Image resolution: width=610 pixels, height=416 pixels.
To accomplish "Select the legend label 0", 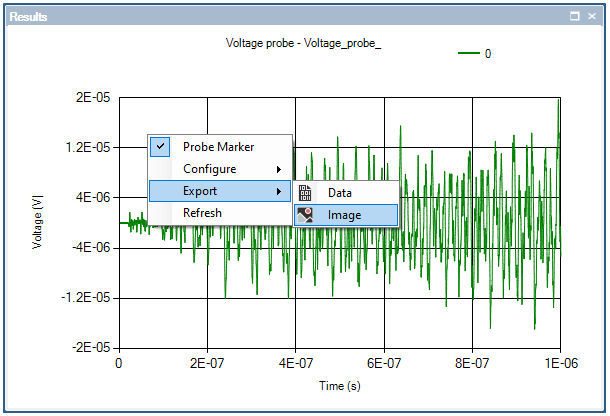I will [x=488, y=53].
